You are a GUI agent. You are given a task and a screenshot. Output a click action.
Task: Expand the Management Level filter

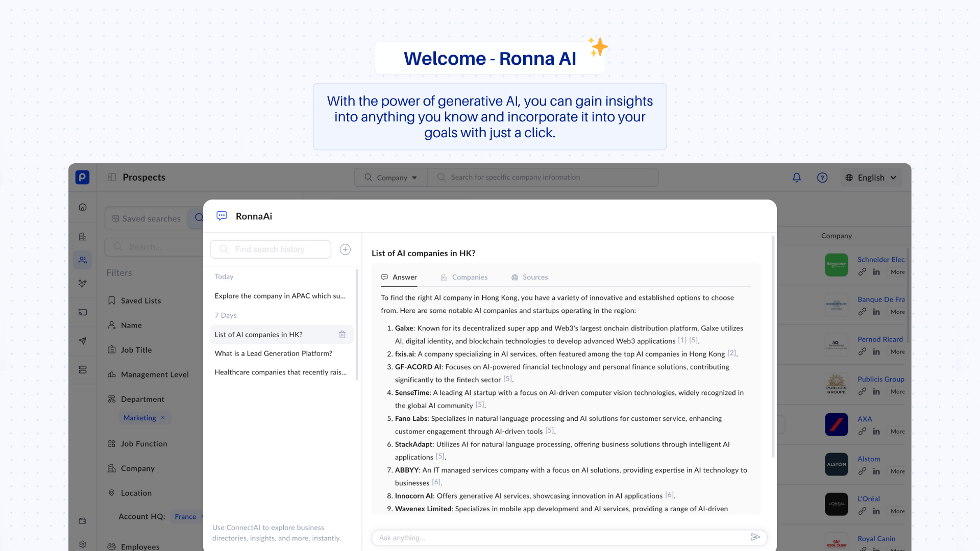click(x=155, y=374)
